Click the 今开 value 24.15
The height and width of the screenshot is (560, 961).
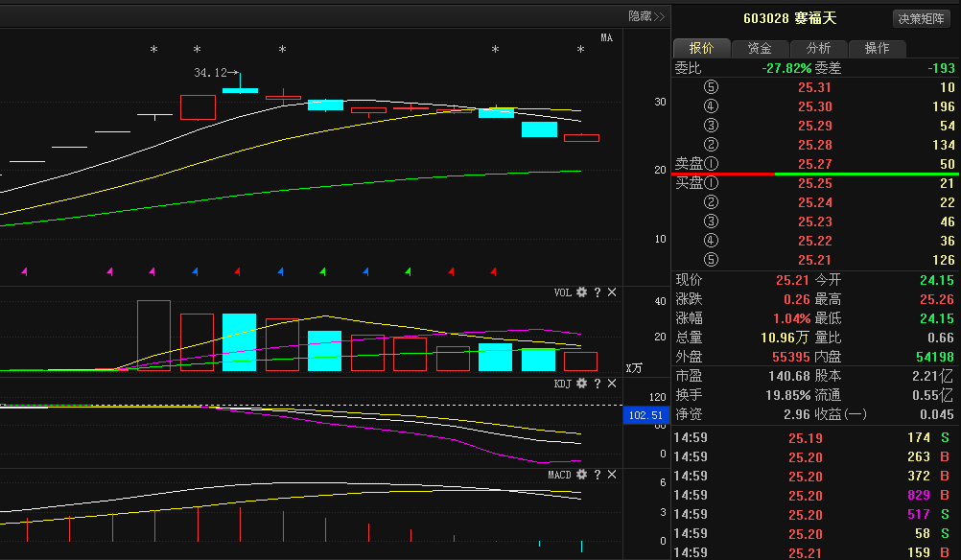click(936, 281)
